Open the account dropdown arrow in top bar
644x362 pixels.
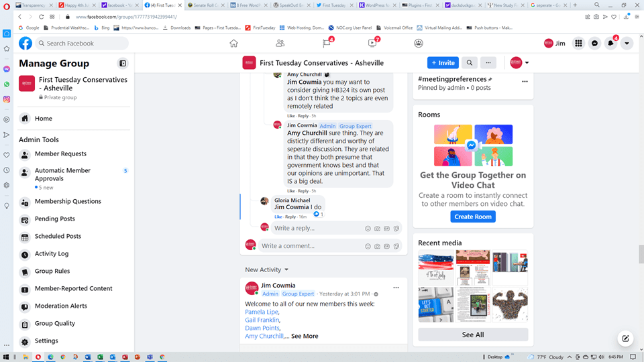pyautogui.click(x=627, y=44)
